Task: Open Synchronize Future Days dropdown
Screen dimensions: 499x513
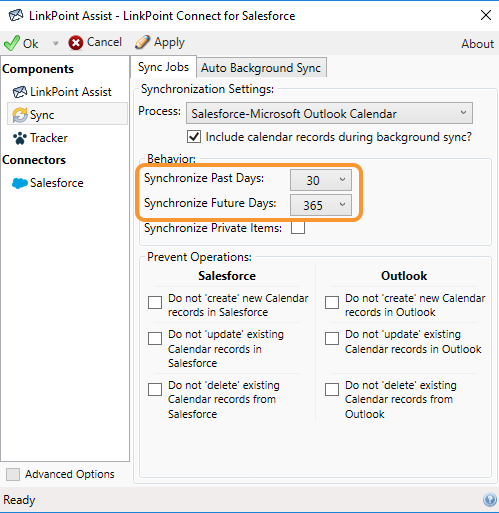Action: click(x=321, y=205)
